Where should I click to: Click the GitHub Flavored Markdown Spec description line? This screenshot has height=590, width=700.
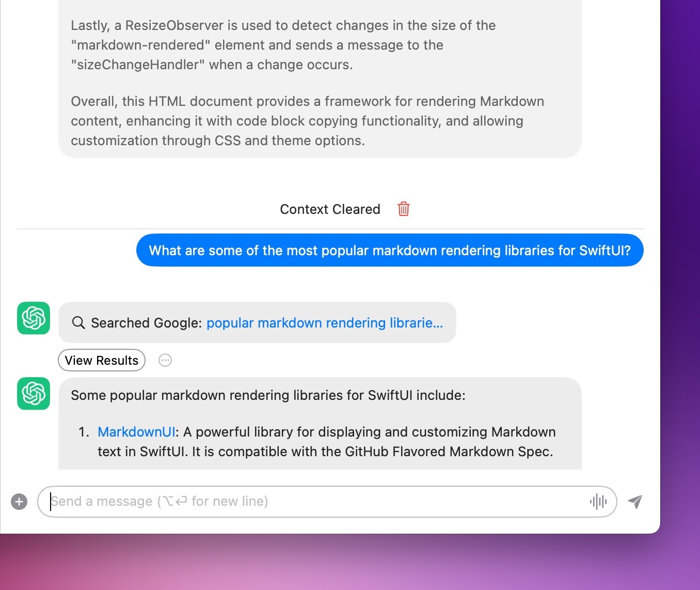[x=325, y=452]
